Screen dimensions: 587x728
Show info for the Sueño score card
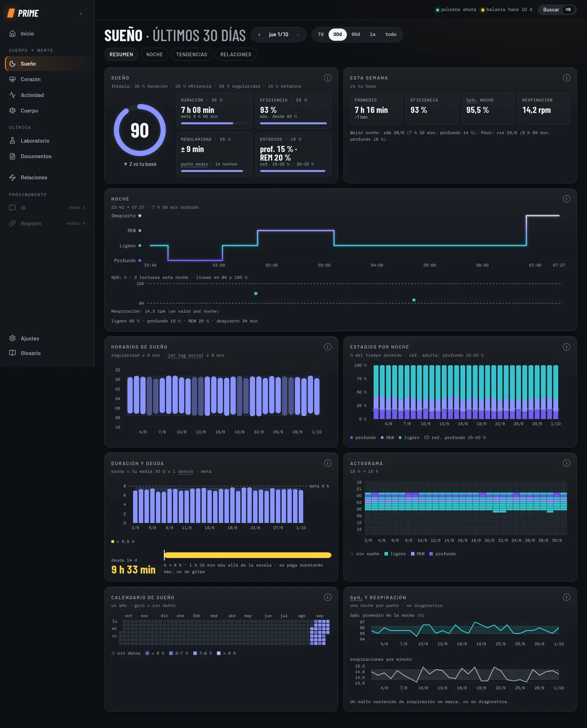(x=328, y=78)
